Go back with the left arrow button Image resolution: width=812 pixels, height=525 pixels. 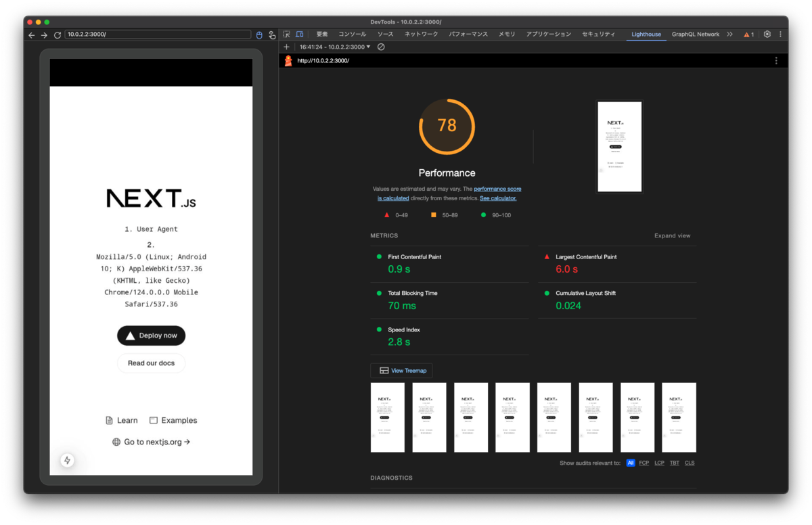32,35
